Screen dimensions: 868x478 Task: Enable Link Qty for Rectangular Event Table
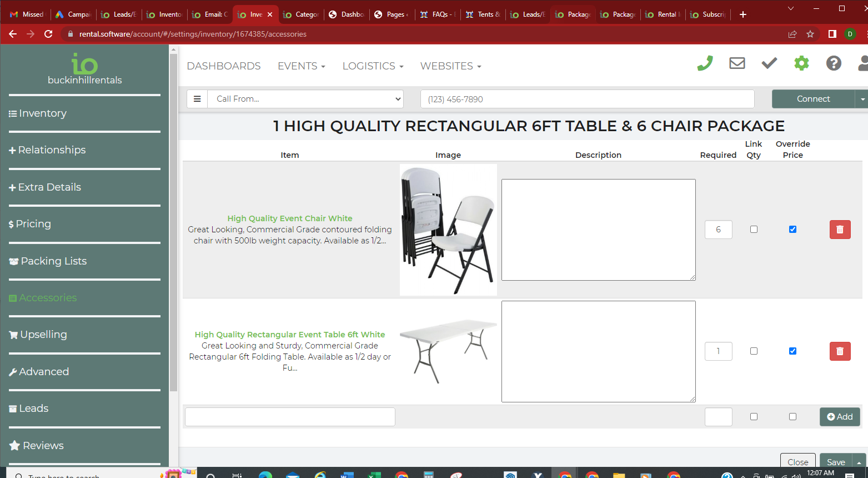pos(754,351)
